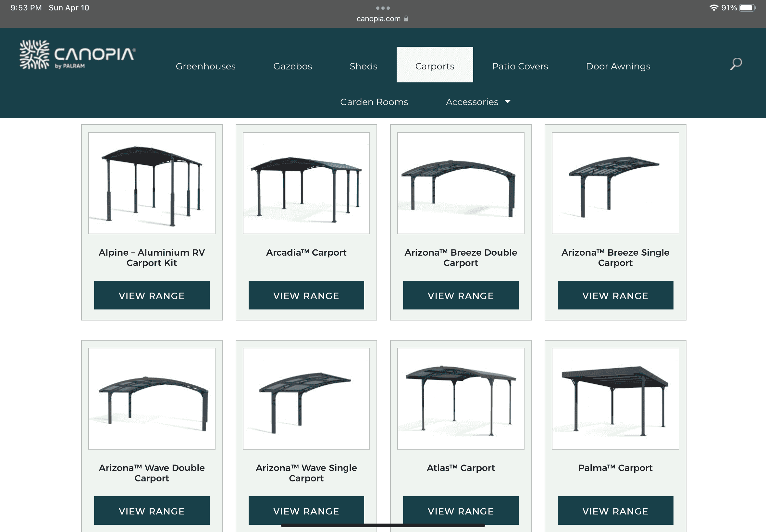This screenshot has width=766, height=532.
Task: Tap the 9:53 PM clock in status bar
Action: [x=26, y=8]
